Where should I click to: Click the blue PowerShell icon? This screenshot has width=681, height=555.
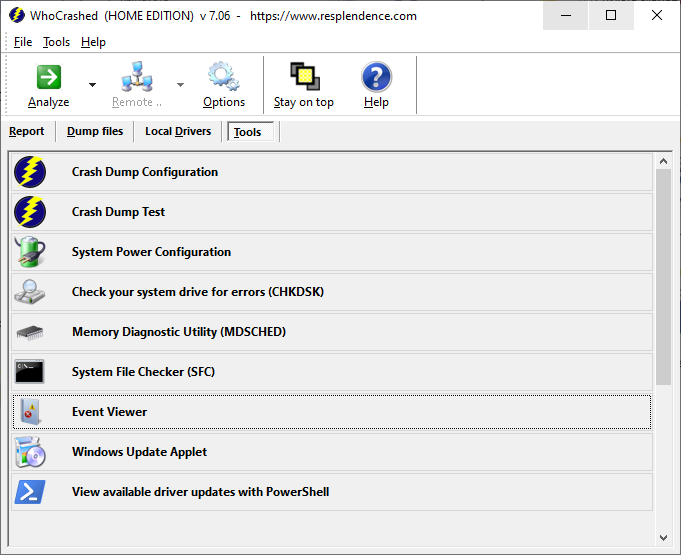pos(30,492)
